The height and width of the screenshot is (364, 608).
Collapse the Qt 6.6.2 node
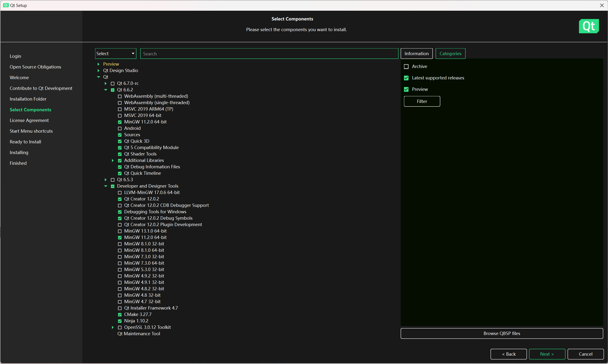[x=106, y=90]
